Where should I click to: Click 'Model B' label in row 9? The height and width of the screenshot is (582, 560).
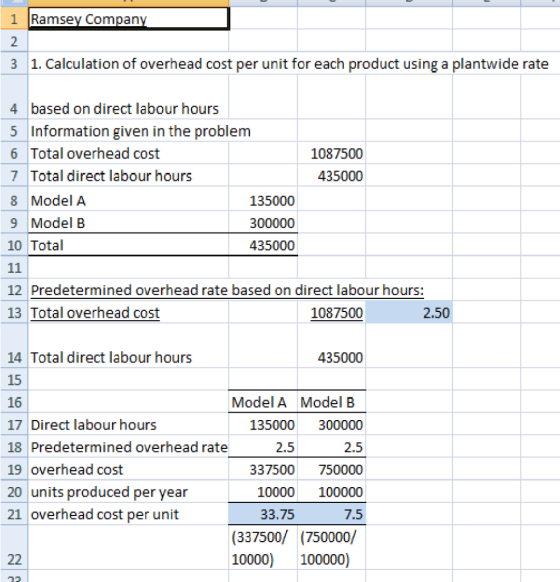[x=58, y=223]
